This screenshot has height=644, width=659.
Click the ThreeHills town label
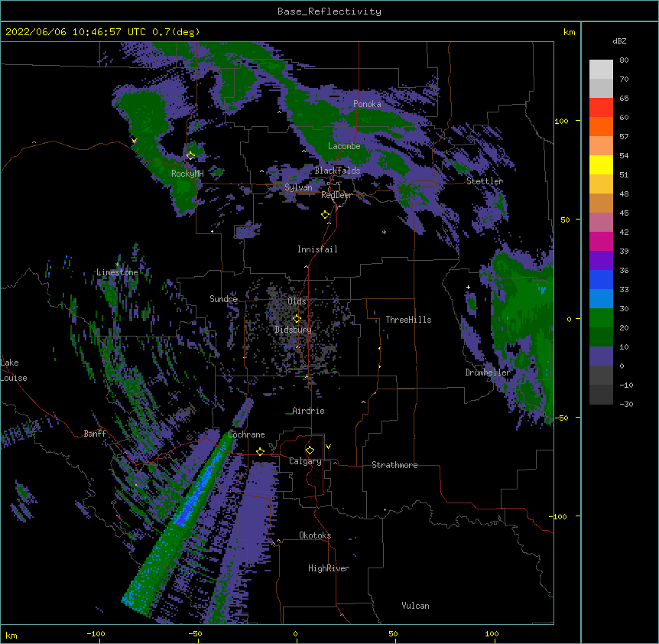pyautogui.click(x=408, y=320)
